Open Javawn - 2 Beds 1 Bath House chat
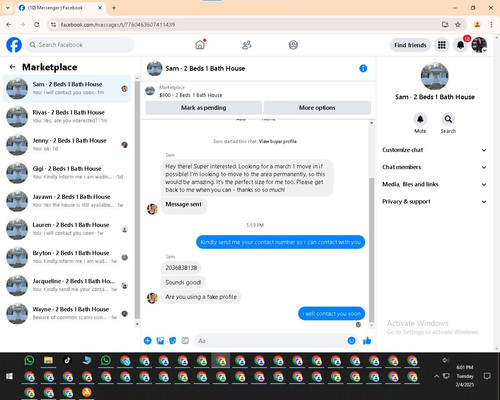This screenshot has width=500, height=400. [x=67, y=201]
